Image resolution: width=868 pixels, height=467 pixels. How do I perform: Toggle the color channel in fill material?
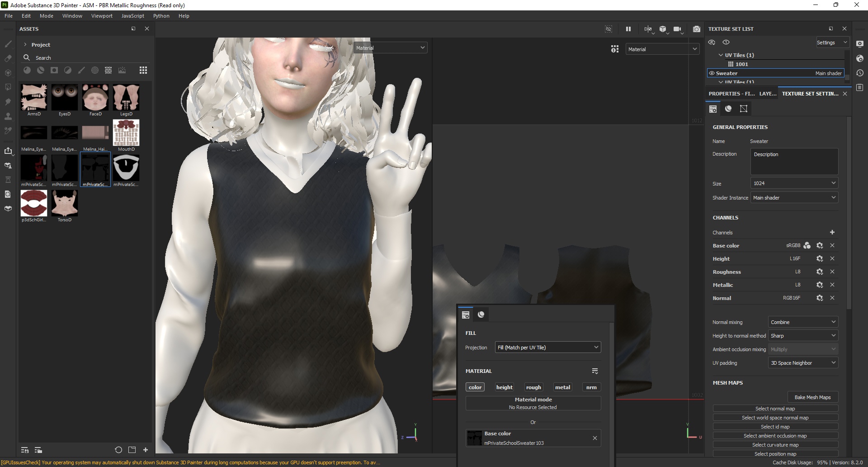point(475,387)
